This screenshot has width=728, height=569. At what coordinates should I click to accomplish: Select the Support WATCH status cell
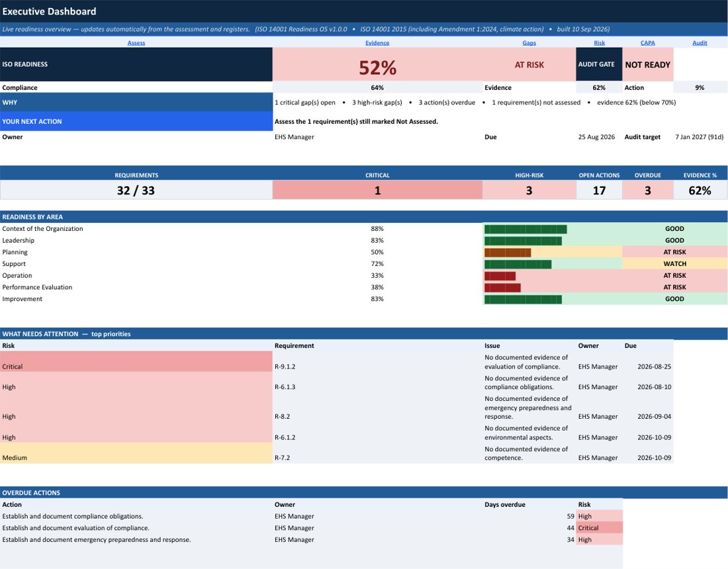[x=674, y=263]
